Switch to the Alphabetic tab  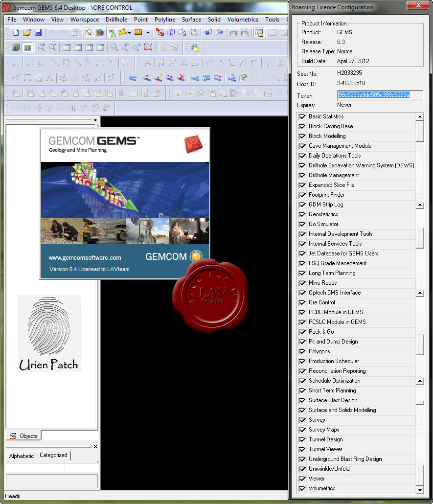(x=21, y=456)
